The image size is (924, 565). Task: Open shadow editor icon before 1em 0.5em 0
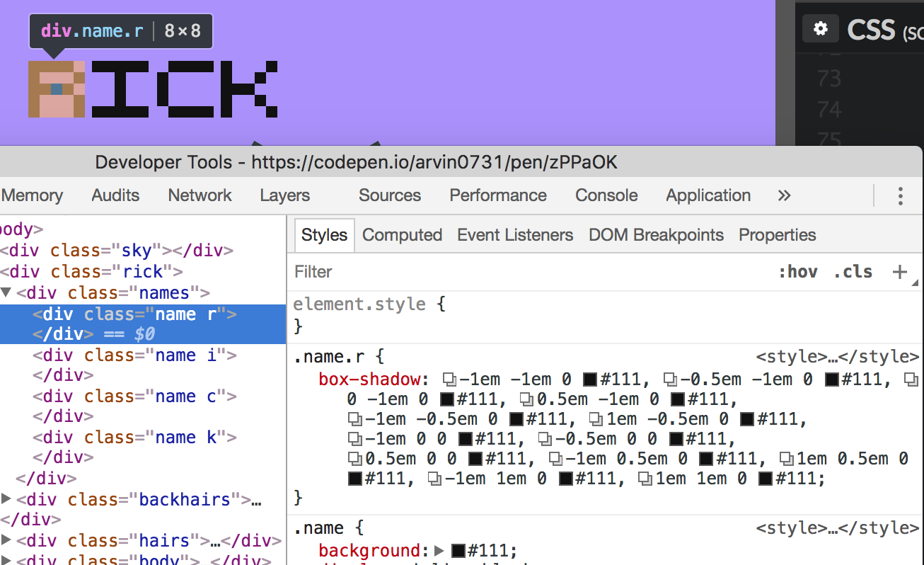[x=786, y=459]
